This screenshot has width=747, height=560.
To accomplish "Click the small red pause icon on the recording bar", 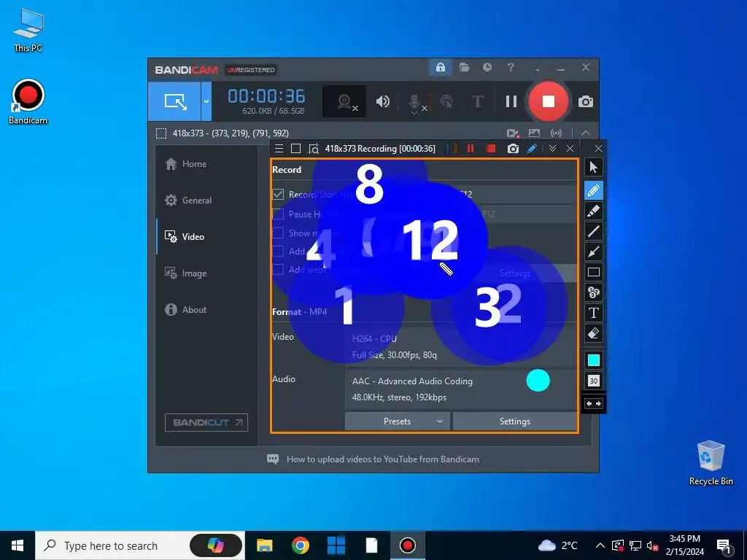I will pyautogui.click(x=471, y=149).
